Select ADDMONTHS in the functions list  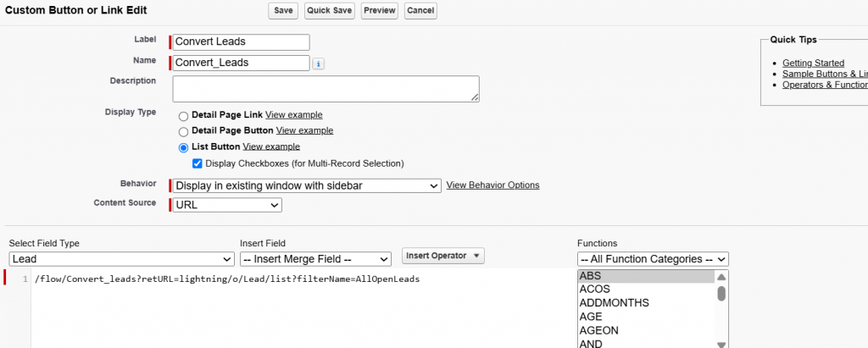point(614,303)
